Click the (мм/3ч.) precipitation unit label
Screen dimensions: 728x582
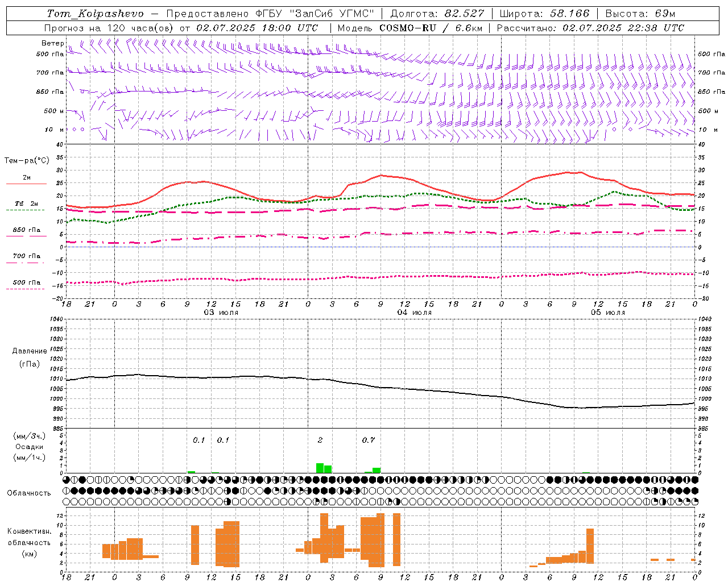[x=30, y=436]
